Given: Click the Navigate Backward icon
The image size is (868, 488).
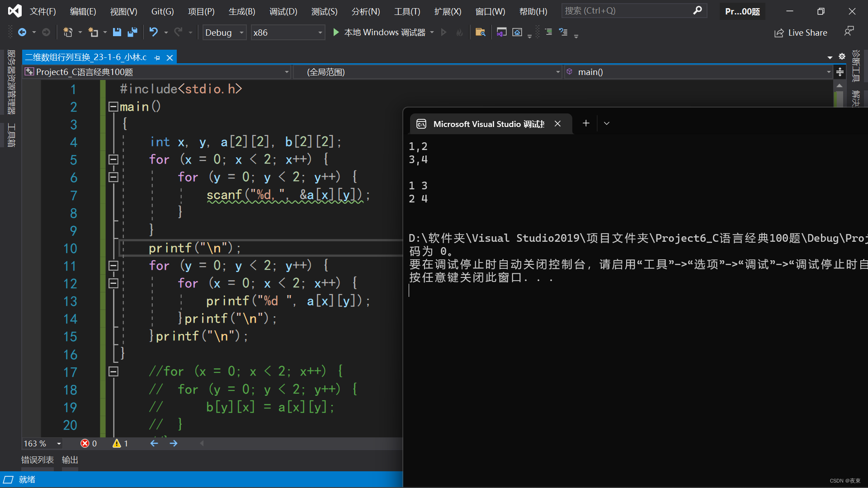Looking at the screenshot, I should [x=22, y=32].
